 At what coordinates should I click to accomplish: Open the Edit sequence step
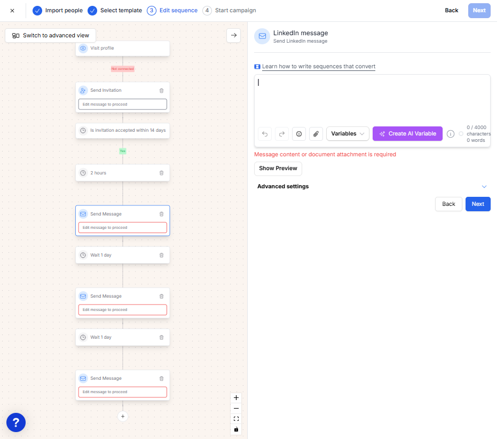pyautogui.click(x=172, y=11)
